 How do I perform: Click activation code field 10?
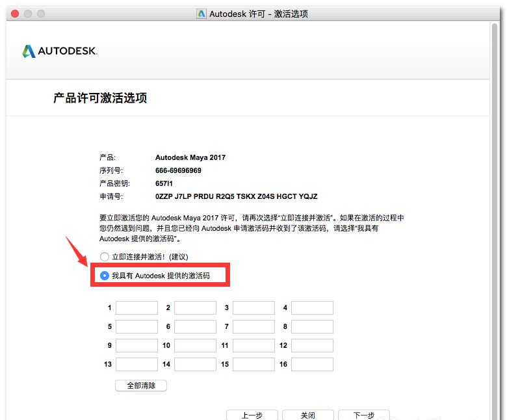(x=195, y=345)
